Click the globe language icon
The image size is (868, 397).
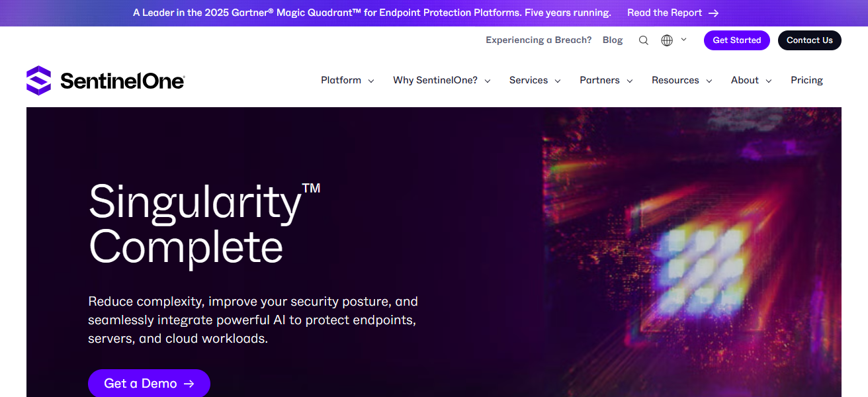pos(667,40)
